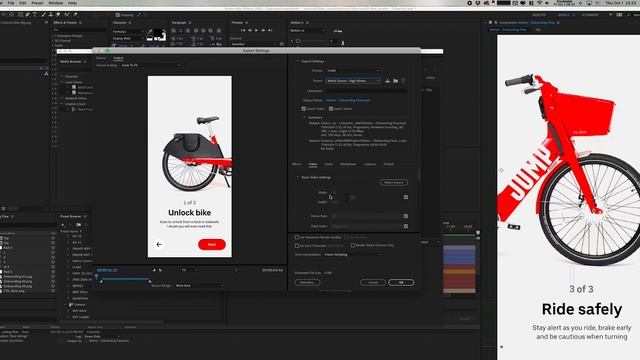The width and height of the screenshot is (640, 360).
Task: Open the File menu
Action: click(11, 3)
